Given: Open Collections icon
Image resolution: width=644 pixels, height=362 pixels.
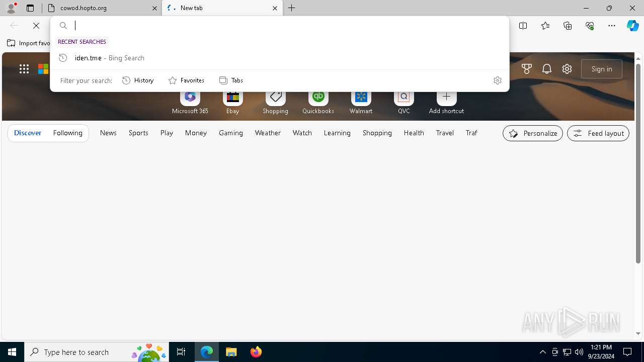Looking at the screenshot, I should (568, 26).
